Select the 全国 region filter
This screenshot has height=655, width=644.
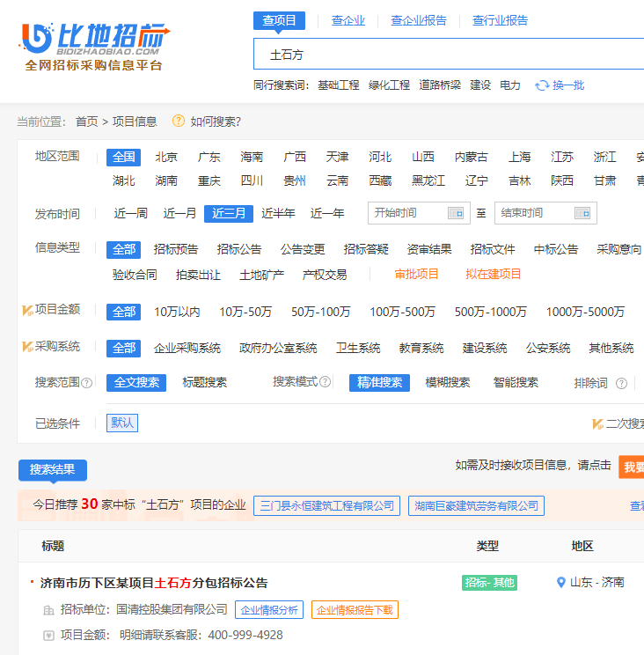point(123,158)
